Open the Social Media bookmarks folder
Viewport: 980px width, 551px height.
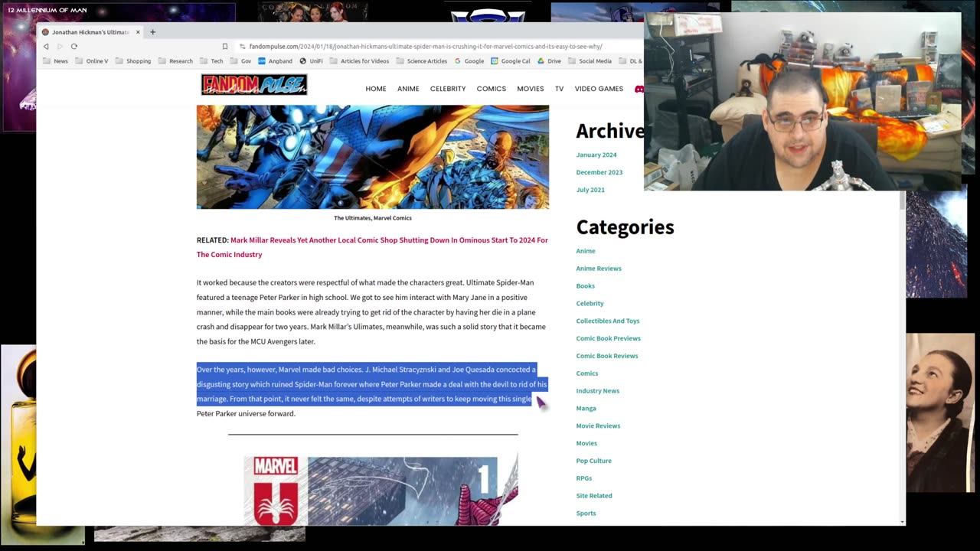(590, 61)
